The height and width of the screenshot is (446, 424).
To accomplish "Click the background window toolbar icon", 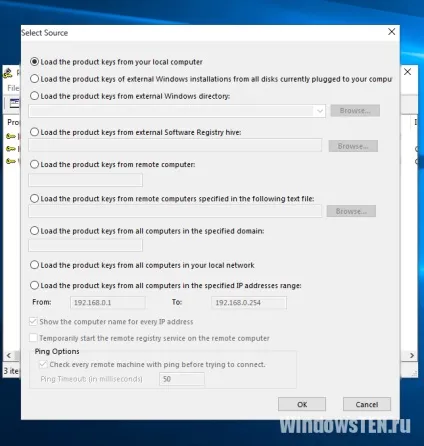I will [14, 103].
